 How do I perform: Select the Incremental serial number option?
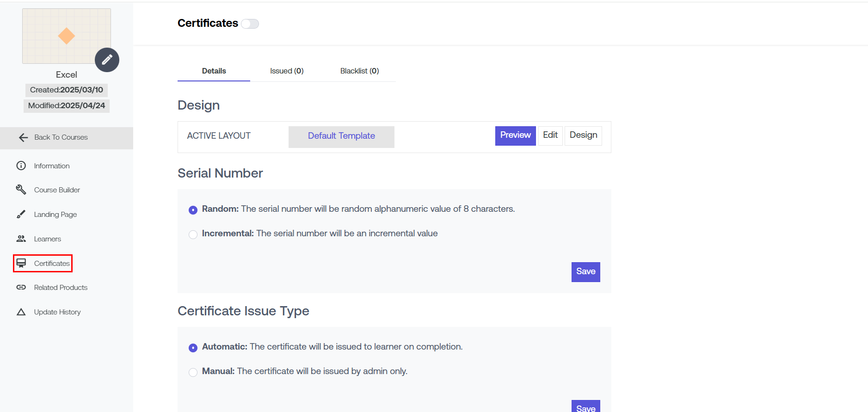coord(193,234)
